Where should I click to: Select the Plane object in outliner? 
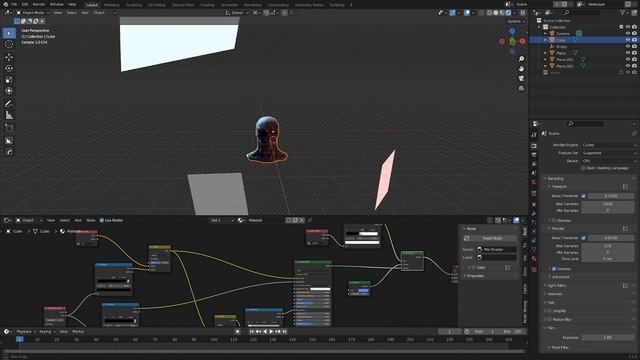561,53
